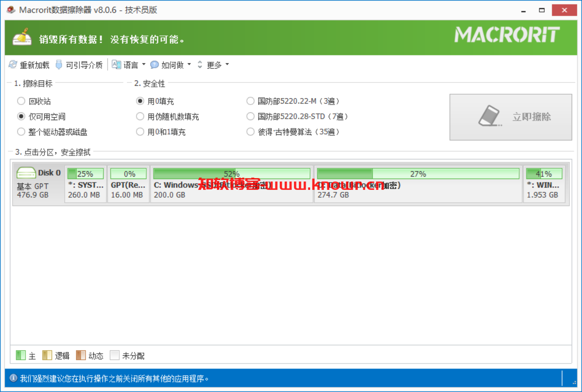This screenshot has height=392, width=582.
Task: Click the green 主 legend swatch
Action: point(21,355)
